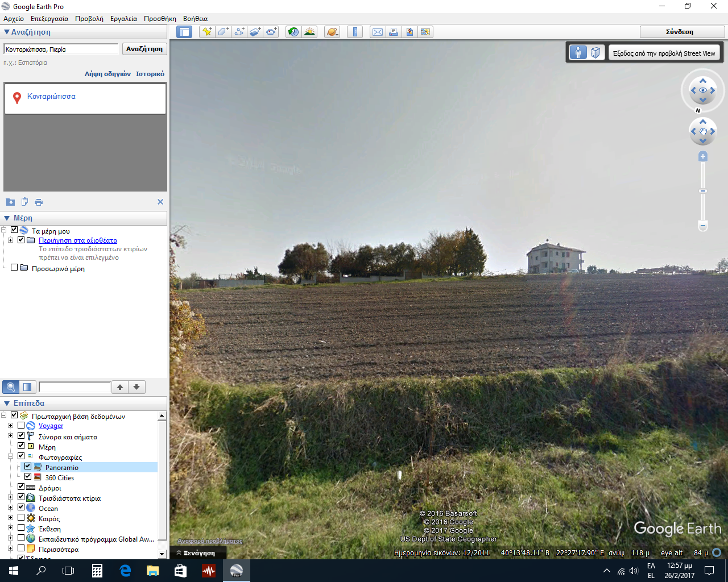The height and width of the screenshot is (582, 728).
Task: Toggle the 360 Cities layer checkbox
Action: click(28, 477)
